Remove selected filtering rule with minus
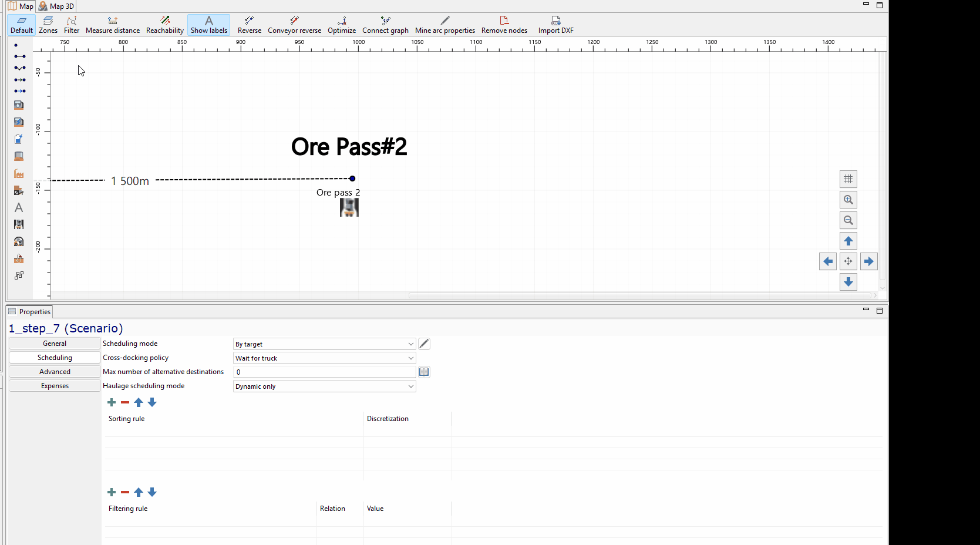This screenshot has height=545, width=980. [x=125, y=492]
